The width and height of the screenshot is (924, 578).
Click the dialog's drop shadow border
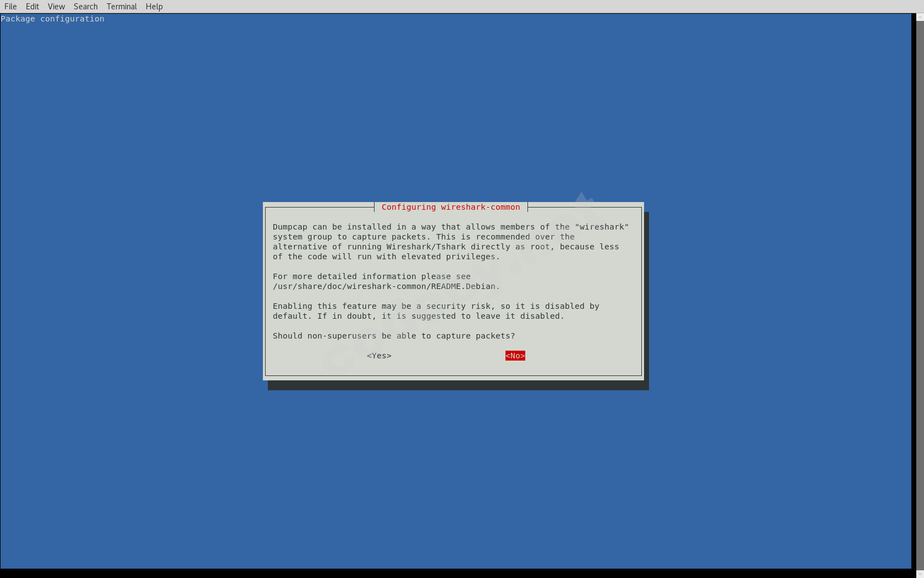coord(457,385)
